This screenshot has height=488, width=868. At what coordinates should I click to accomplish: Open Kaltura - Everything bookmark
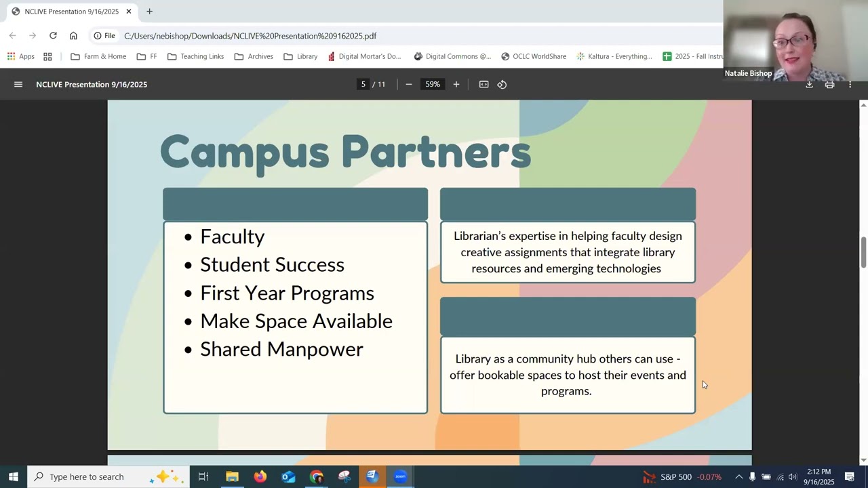(614, 56)
